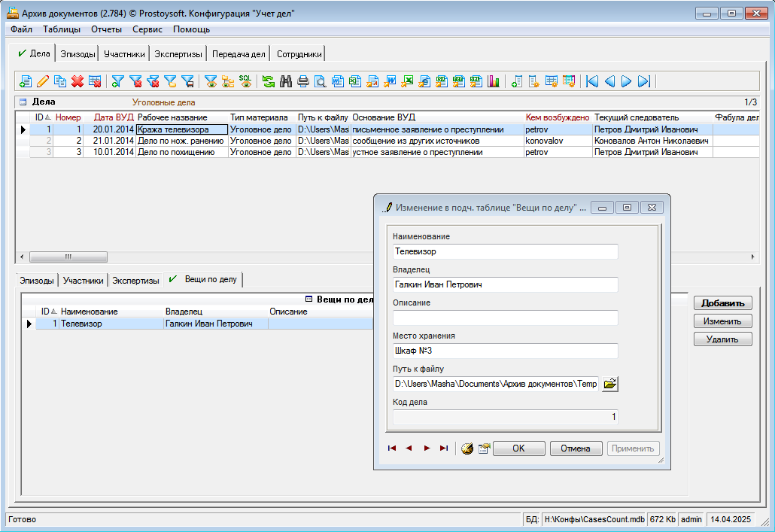The height and width of the screenshot is (532, 775).
Task: Switch to the Сотрудники tab
Action: (x=299, y=54)
